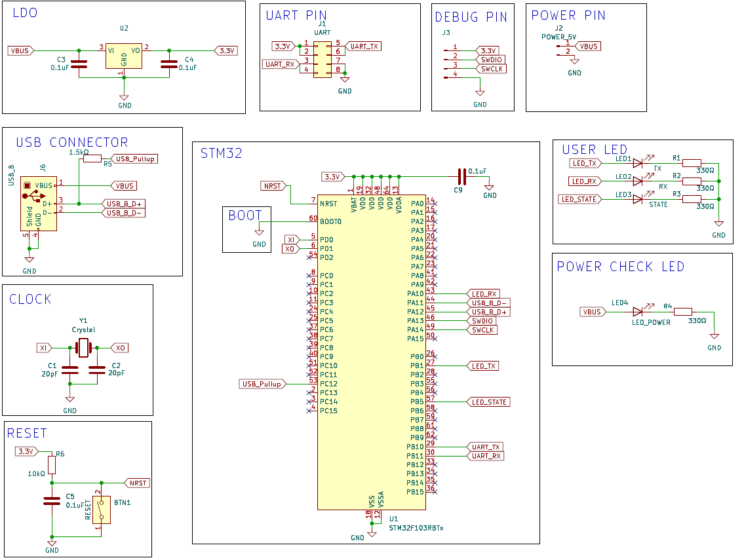Click the POWER PIN block title
Screen dimensions: 744x560
(568, 16)
